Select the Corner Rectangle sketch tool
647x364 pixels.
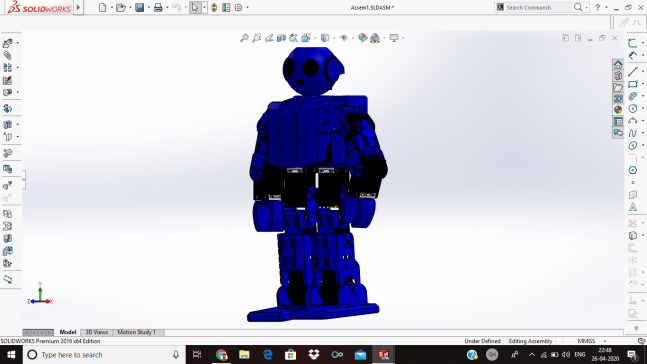point(633,84)
